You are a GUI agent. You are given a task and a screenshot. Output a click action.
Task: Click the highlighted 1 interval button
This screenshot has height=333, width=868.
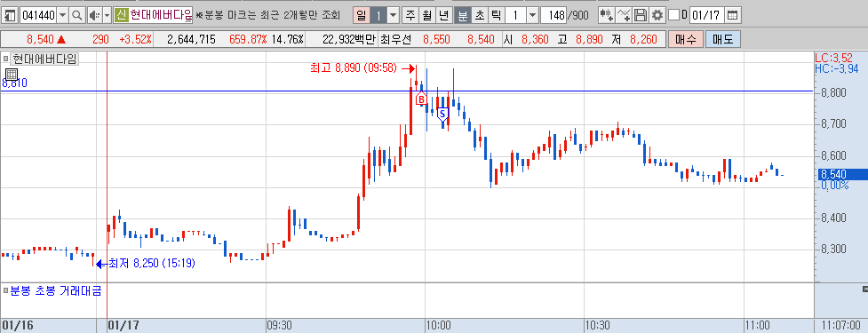click(378, 15)
